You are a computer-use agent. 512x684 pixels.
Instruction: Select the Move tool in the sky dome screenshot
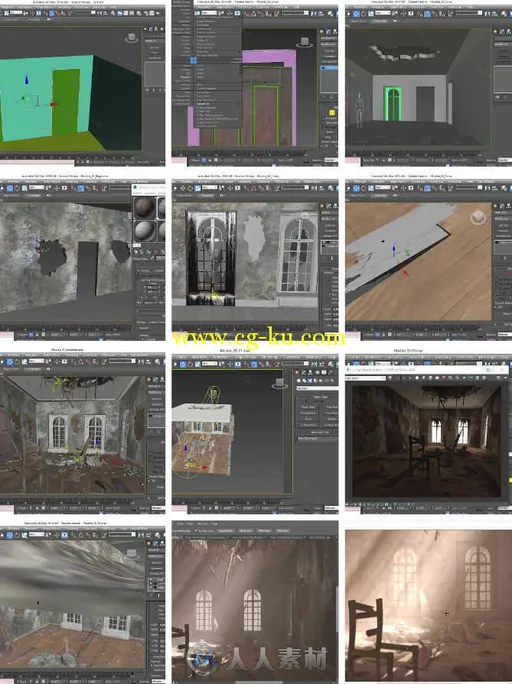tap(10, 534)
